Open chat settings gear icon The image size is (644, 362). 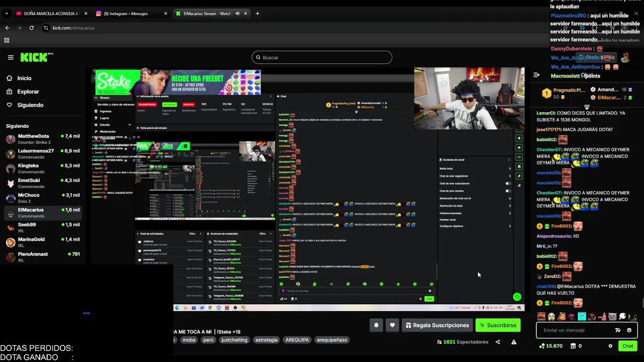coord(610,346)
